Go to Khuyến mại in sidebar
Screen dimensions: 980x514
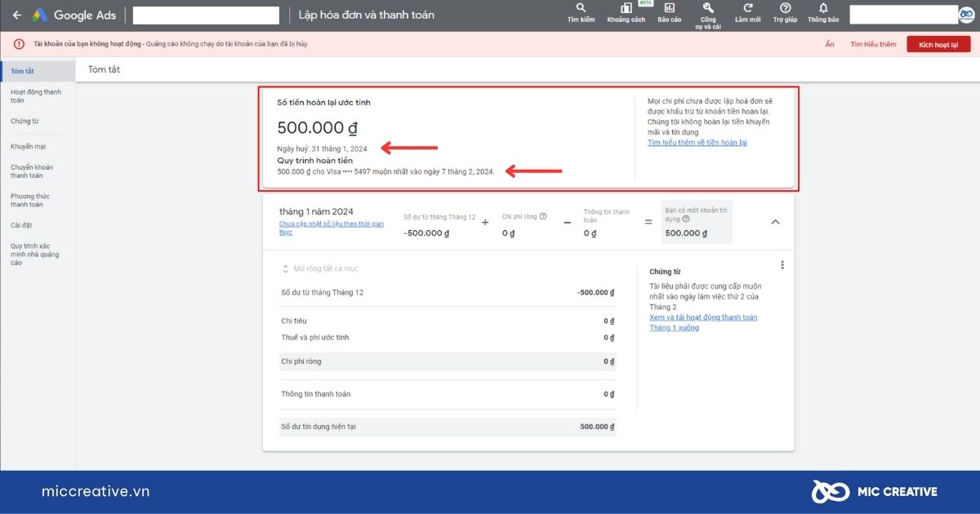[28, 146]
